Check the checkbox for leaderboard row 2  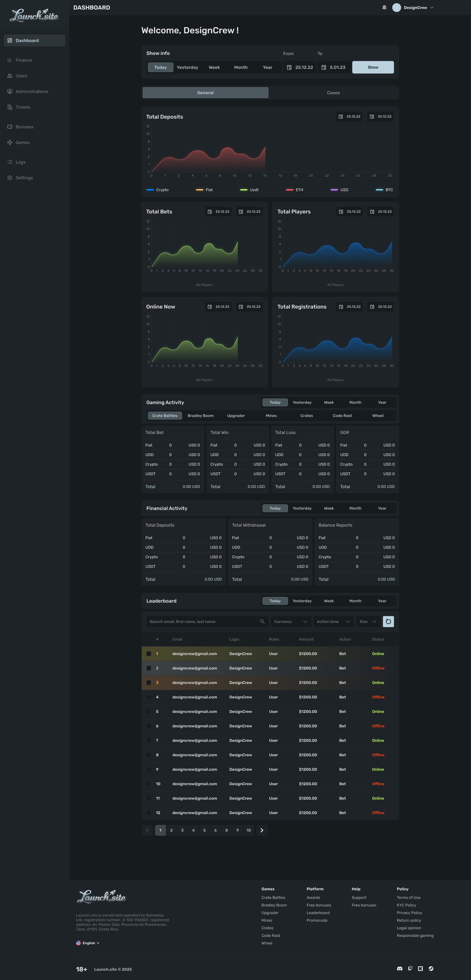pyautogui.click(x=148, y=668)
